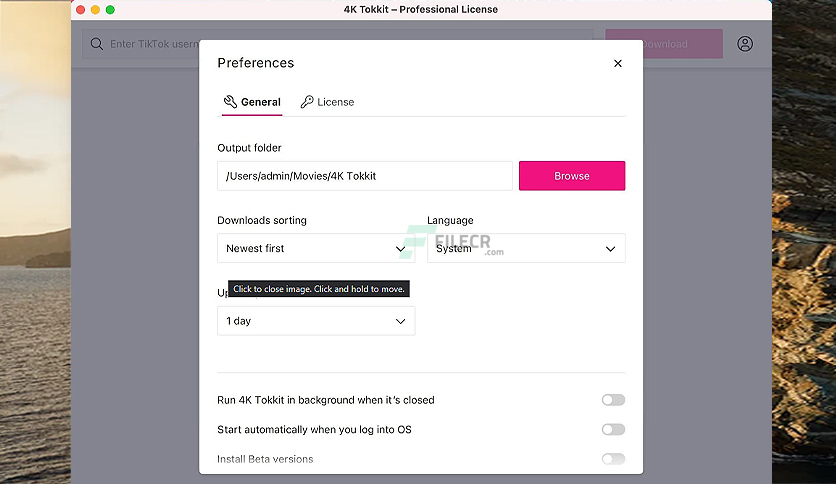The height and width of the screenshot is (484, 836).
Task: Open the 1 day update interval dropdown
Action: (x=316, y=321)
